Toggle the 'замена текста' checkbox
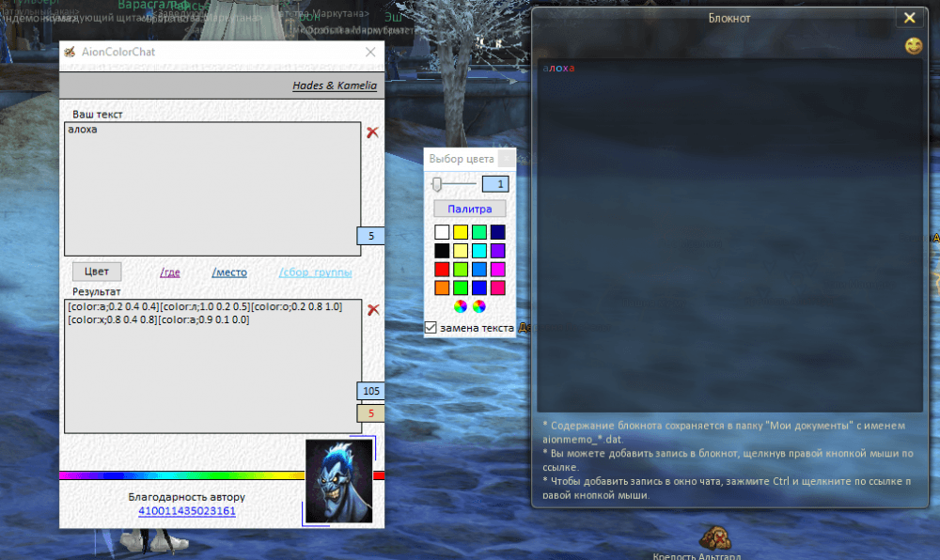 tap(431, 328)
